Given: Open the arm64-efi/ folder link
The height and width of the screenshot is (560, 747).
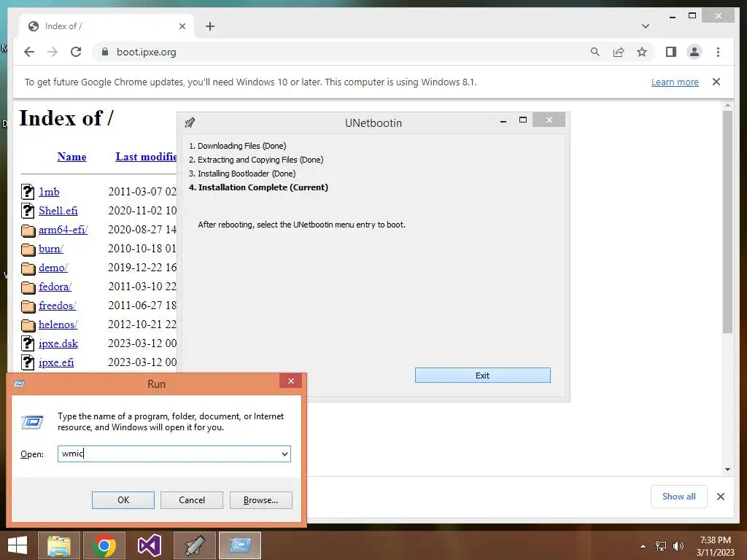Looking at the screenshot, I should pos(63,230).
